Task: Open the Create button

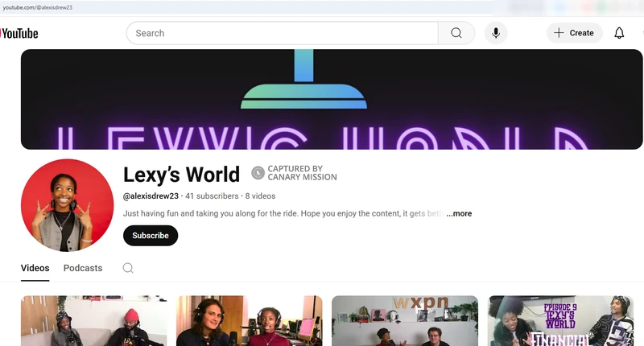Action: point(574,33)
